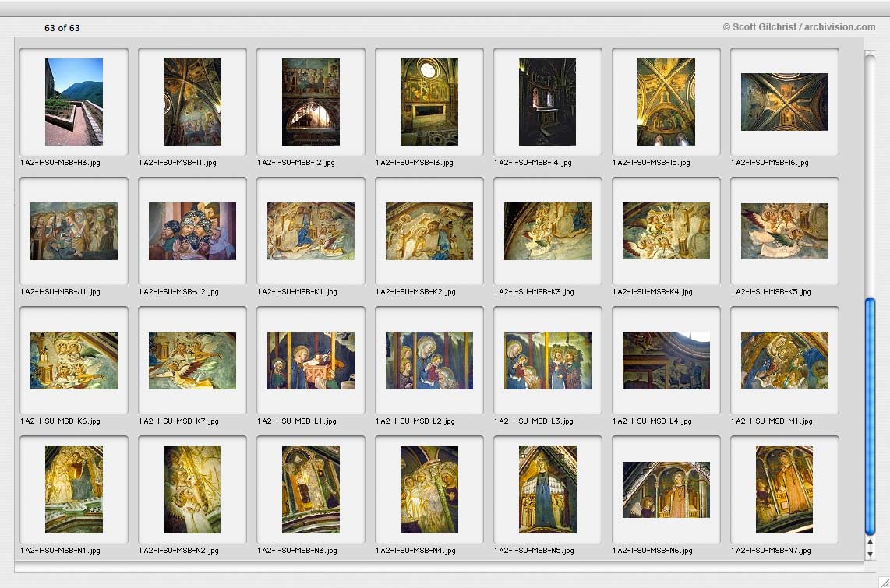Click filename label 1A2-I-SU-MSB-N6.jpg
890x588 pixels.
(x=653, y=550)
